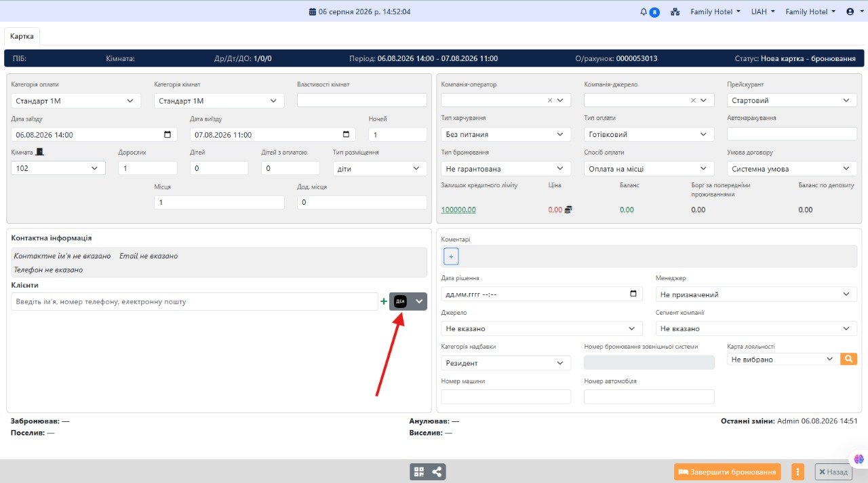Open calendar picker for Дата заїзду

pyautogui.click(x=167, y=134)
